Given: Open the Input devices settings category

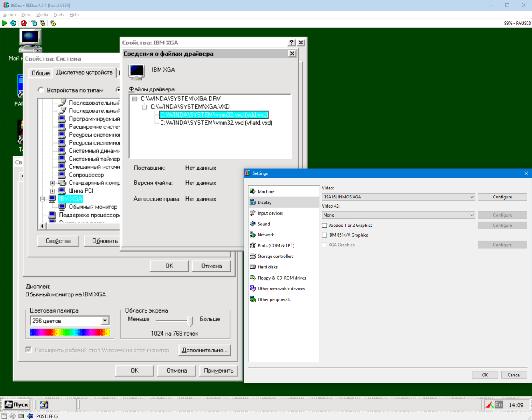Looking at the screenshot, I should 284,213.
